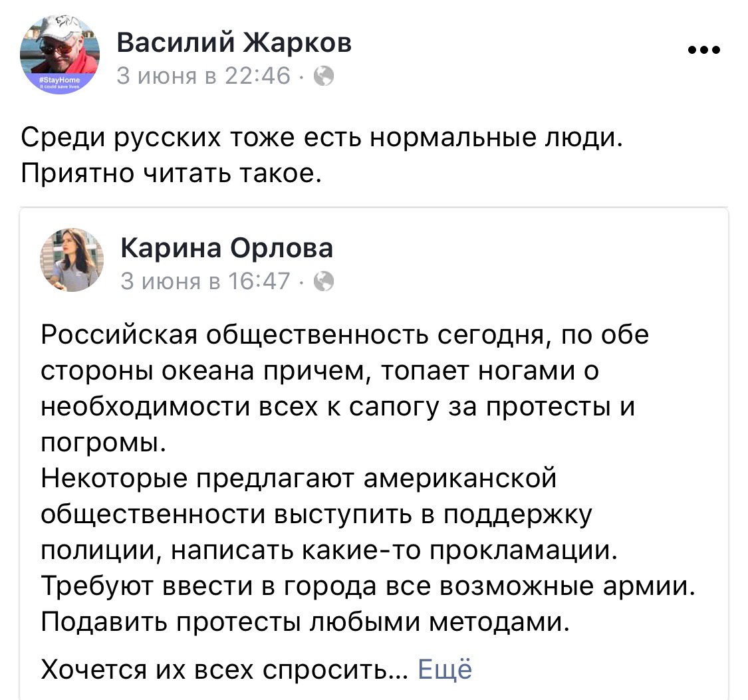Click the paragraph starting "Российская общественность сегодня"
748x700 pixels.
tap(344, 336)
